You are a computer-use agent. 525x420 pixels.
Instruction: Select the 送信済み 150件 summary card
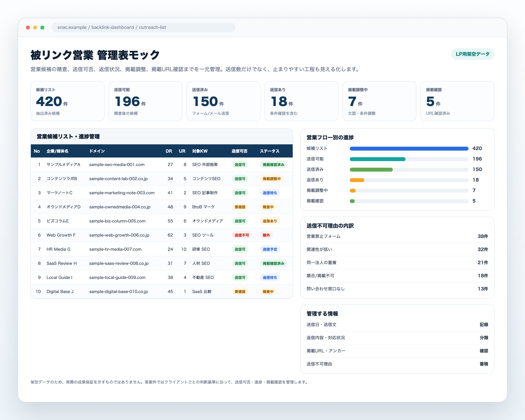223,101
